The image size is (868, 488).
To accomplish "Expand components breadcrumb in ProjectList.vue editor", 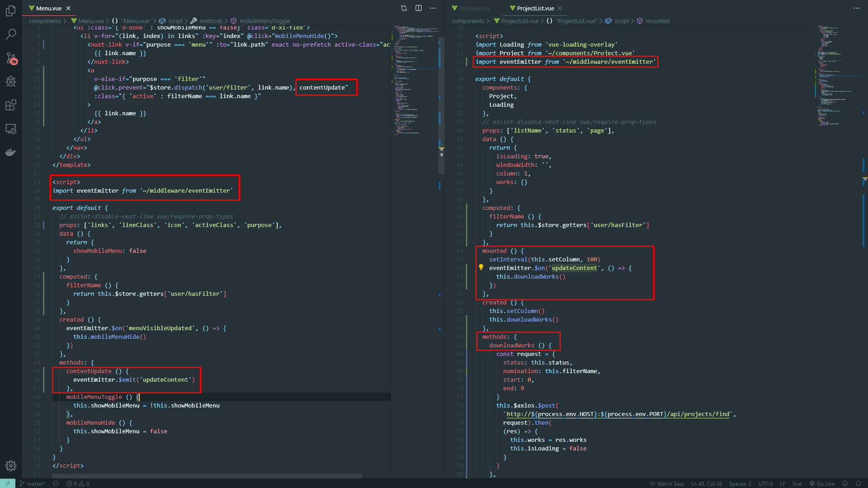I will click(x=468, y=21).
